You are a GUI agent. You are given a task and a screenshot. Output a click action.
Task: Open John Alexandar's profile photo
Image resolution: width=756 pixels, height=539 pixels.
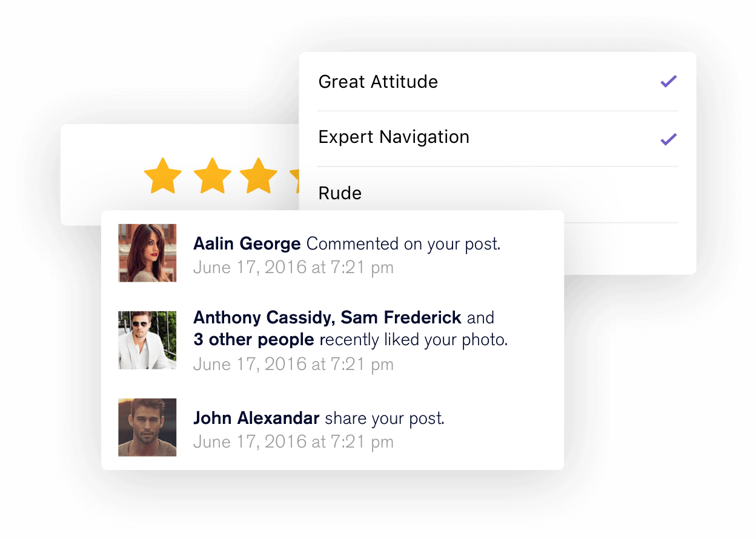click(147, 427)
